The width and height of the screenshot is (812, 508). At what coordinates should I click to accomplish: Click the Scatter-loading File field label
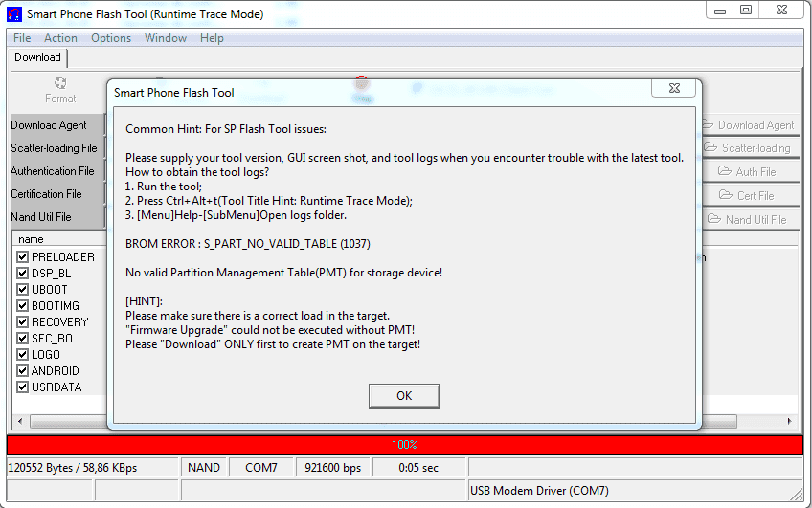coord(54,148)
